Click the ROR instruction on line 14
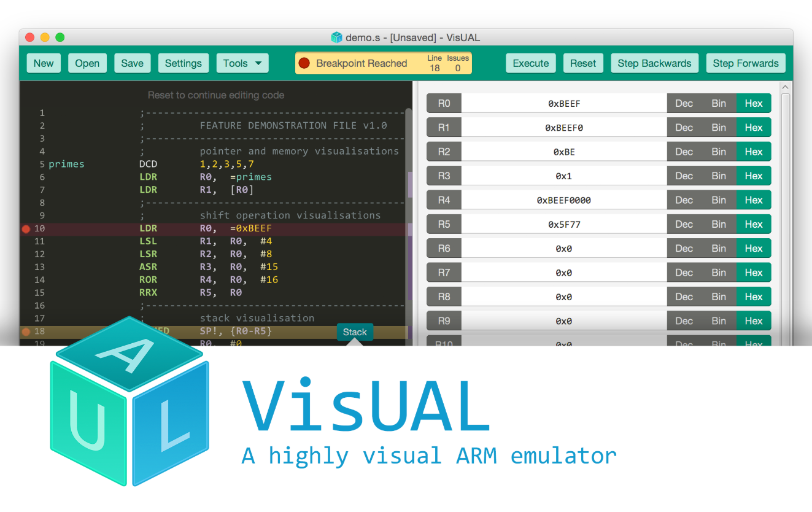812x512 pixels. (148, 280)
